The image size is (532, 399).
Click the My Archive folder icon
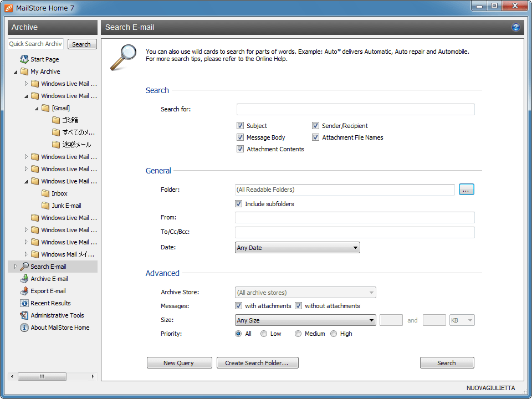[x=24, y=71]
